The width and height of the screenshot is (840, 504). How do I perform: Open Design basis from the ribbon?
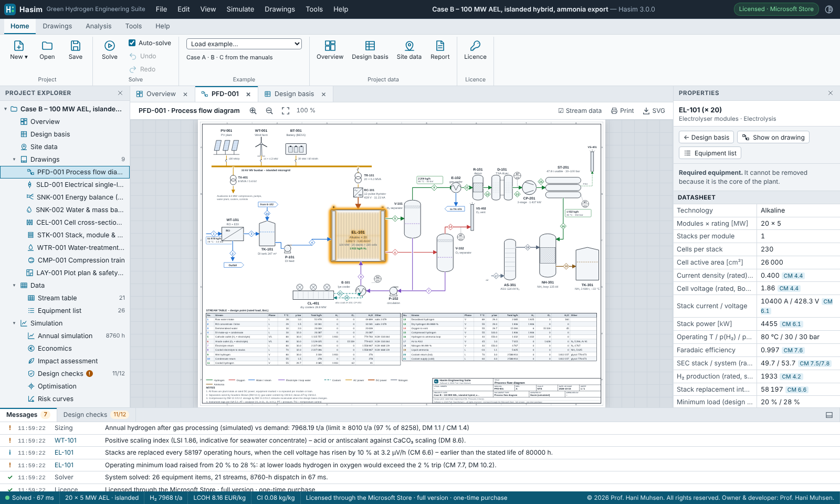[x=370, y=50]
